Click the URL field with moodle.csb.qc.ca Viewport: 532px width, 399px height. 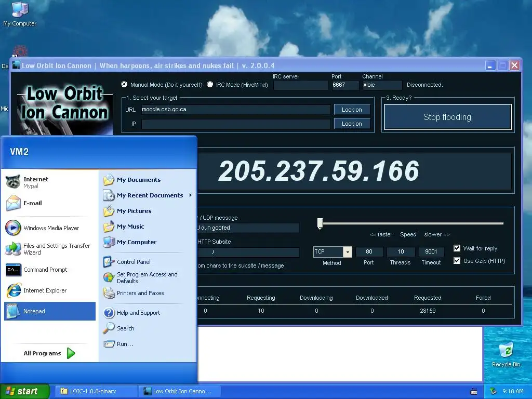coord(236,110)
